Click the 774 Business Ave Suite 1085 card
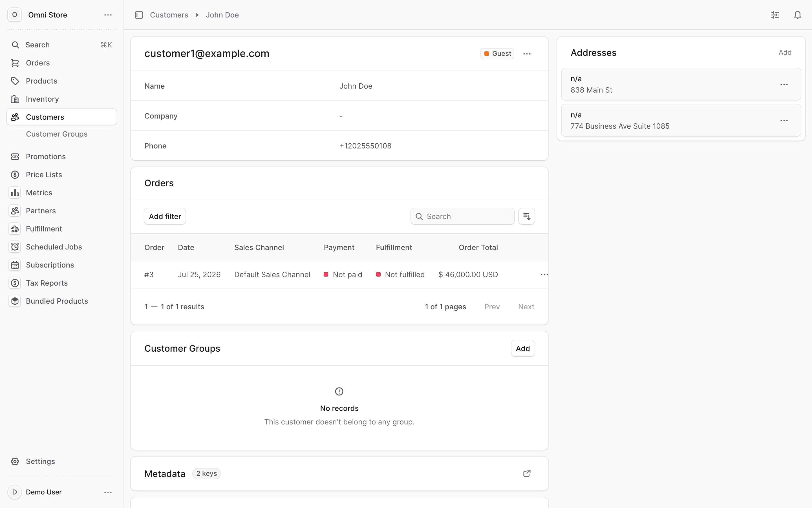This screenshot has height=508, width=812. tap(681, 120)
